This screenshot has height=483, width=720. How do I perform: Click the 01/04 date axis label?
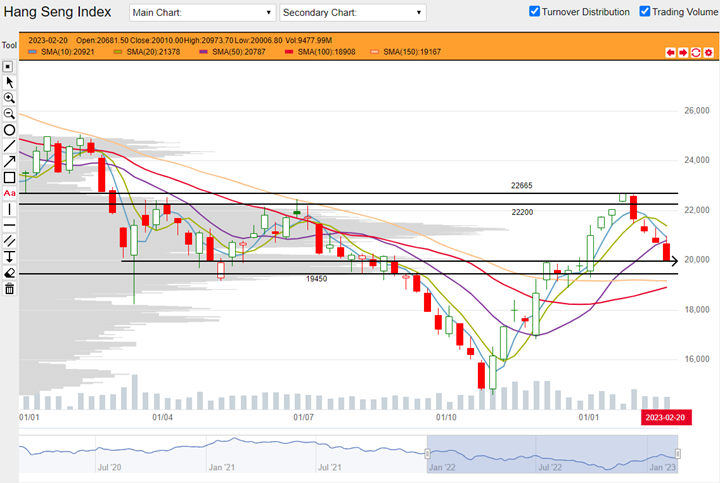[x=163, y=417]
